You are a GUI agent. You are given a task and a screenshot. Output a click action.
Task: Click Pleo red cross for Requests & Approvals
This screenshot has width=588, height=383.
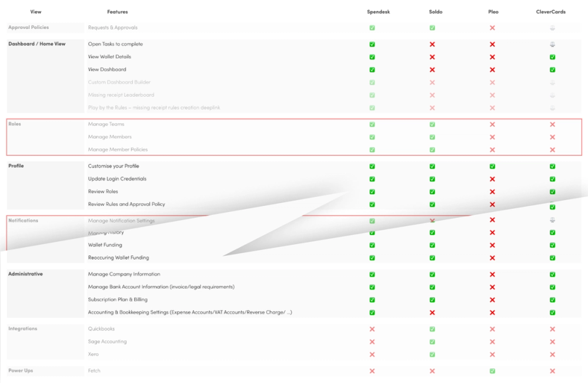(492, 28)
